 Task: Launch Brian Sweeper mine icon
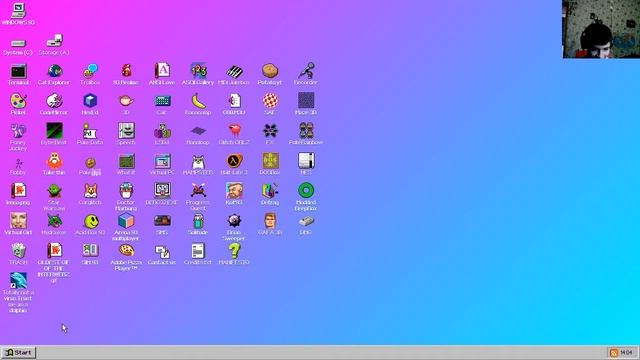(x=234, y=221)
